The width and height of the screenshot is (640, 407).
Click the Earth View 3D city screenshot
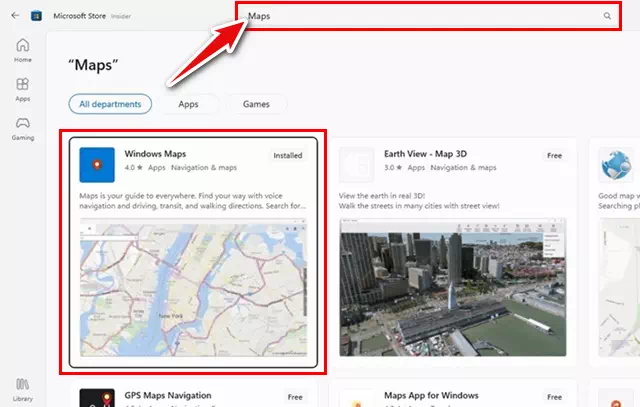[453, 287]
